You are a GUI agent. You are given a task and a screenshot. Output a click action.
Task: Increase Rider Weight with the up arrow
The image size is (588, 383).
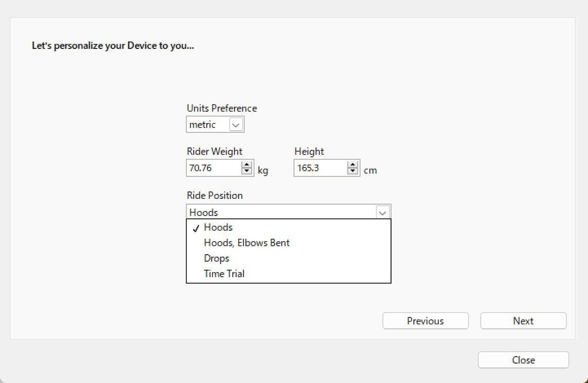tap(246, 165)
